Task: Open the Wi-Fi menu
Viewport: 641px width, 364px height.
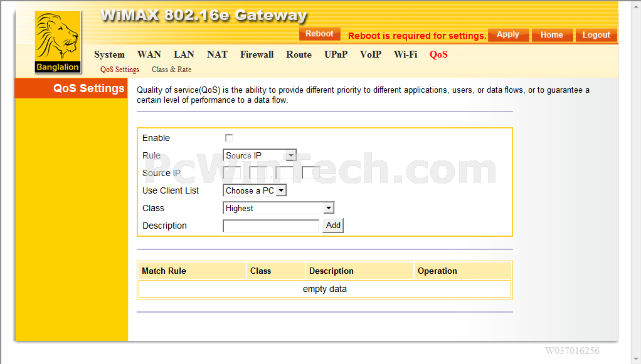Action: click(x=406, y=55)
